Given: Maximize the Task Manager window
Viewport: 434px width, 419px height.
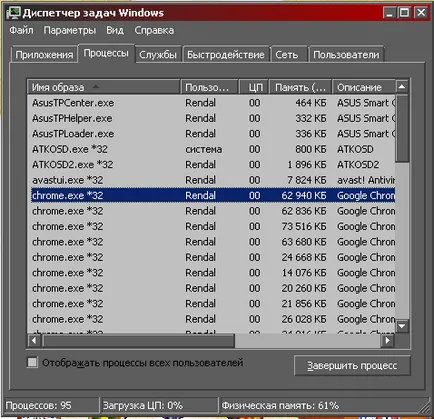Looking at the screenshot, I should point(405,13).
